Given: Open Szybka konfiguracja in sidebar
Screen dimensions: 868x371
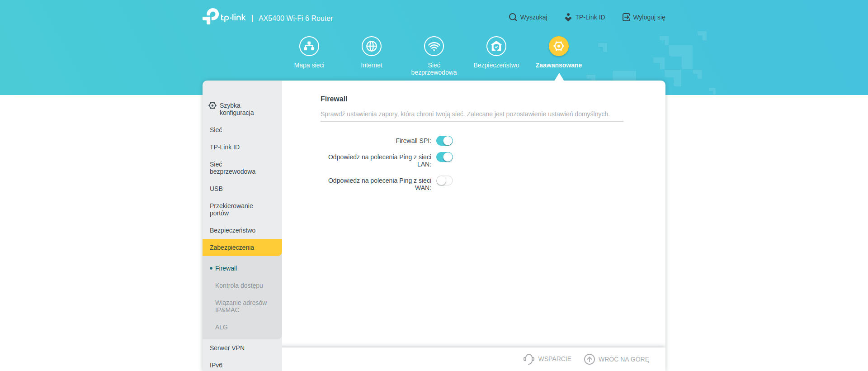Looking at the screenshot, I should [236, 109].
